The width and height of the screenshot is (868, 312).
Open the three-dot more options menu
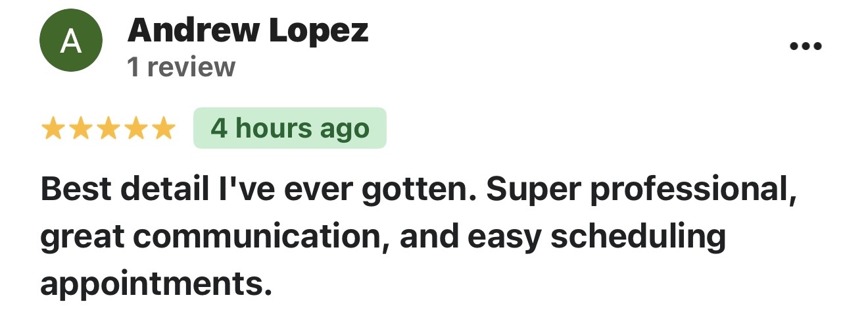pyautogui.click(x=805, y=47)
